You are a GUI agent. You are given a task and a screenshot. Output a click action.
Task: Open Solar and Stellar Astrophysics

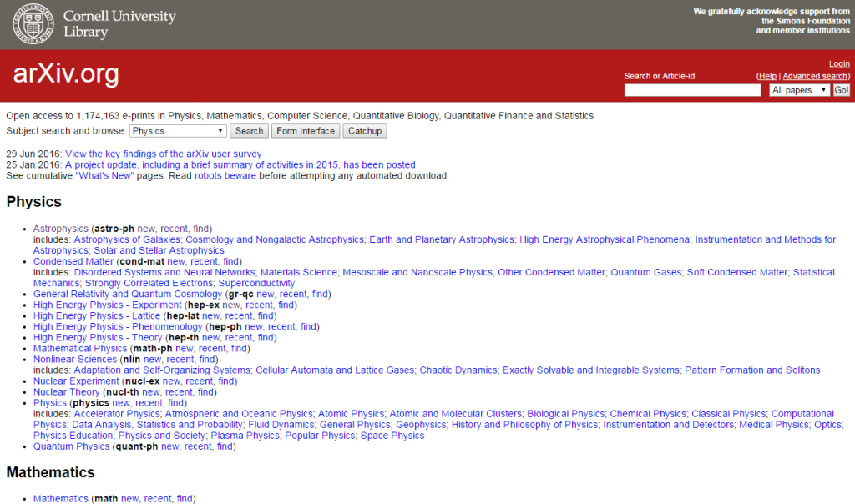pyautogui.click(x=159, y=250)
